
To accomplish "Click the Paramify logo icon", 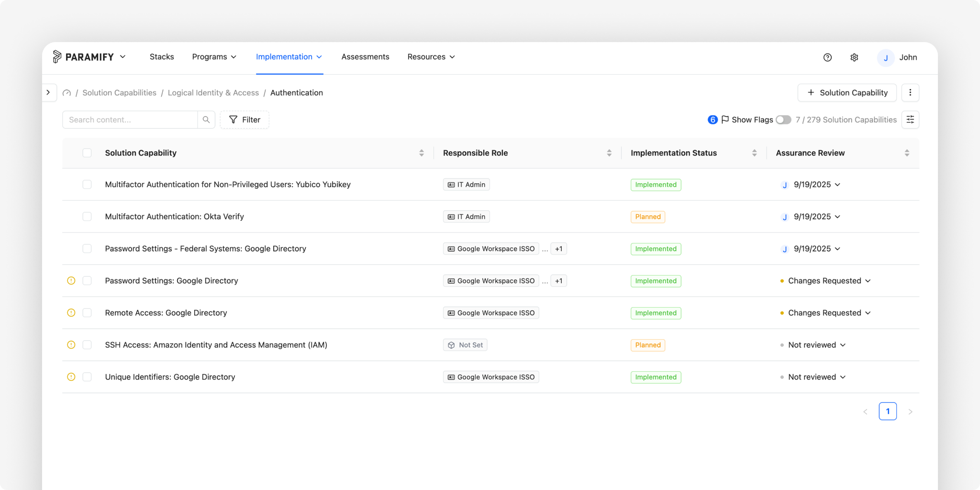I will [57, 56].
